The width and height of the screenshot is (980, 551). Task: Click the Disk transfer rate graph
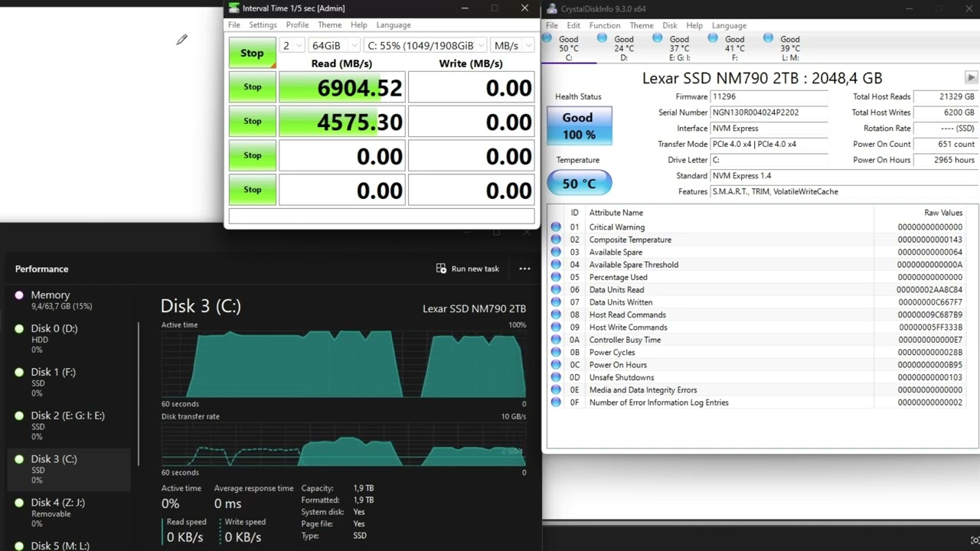pyautogui.click(x=344, y=445)
